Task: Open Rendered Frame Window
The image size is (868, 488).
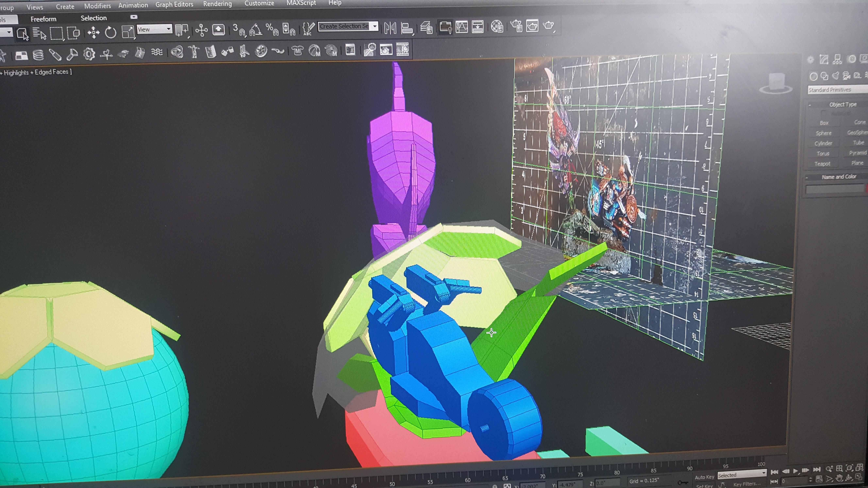Action: (x=532, y=26)
